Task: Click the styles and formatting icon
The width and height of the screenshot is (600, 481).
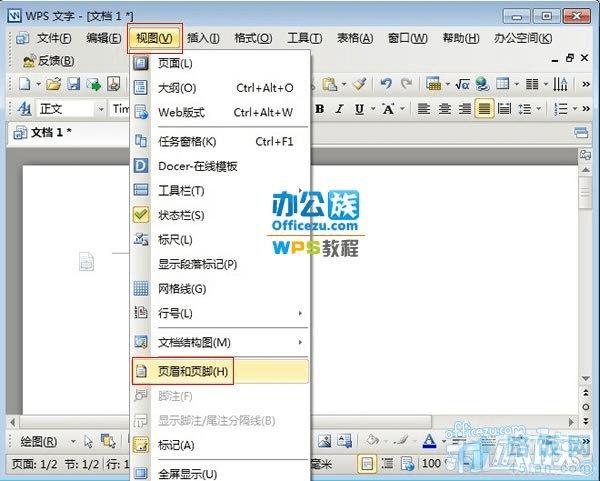Action: (24, 109)
